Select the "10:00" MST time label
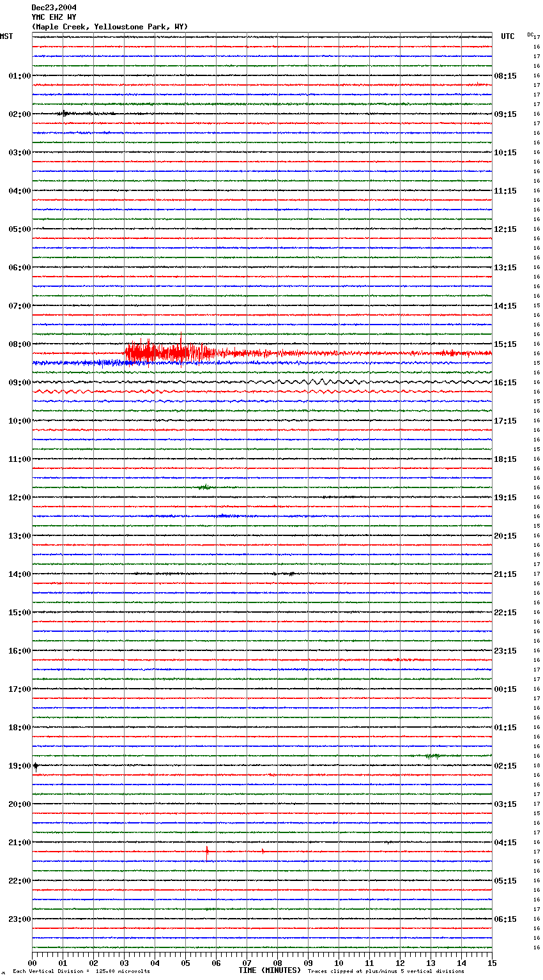The width and height of the screenshot is (543, 980). [x=20, y=421]
